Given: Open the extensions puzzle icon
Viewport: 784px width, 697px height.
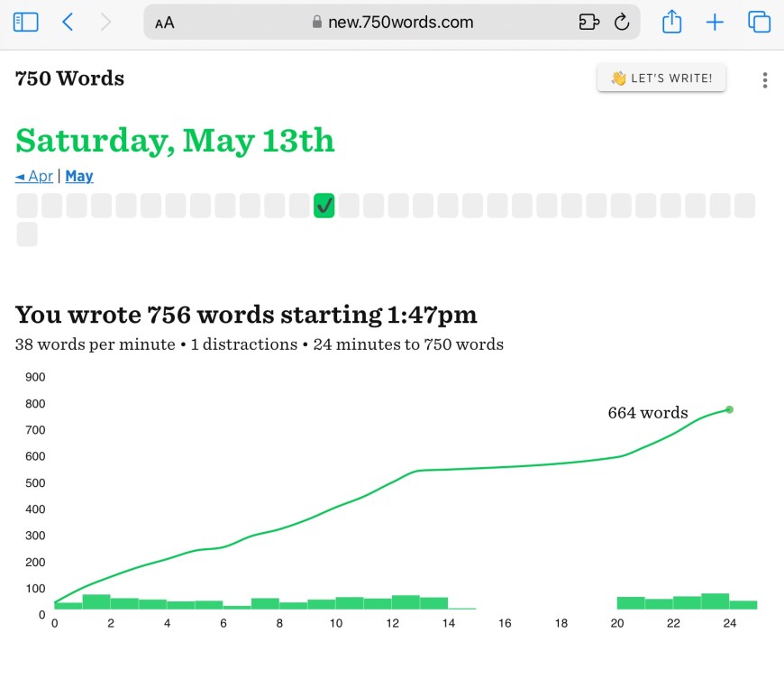Looking at the screenshot, I should click(x=588, y=23).
